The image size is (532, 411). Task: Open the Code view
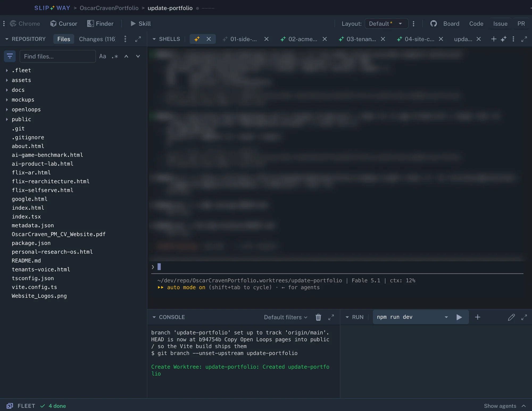tap(476, 24)
